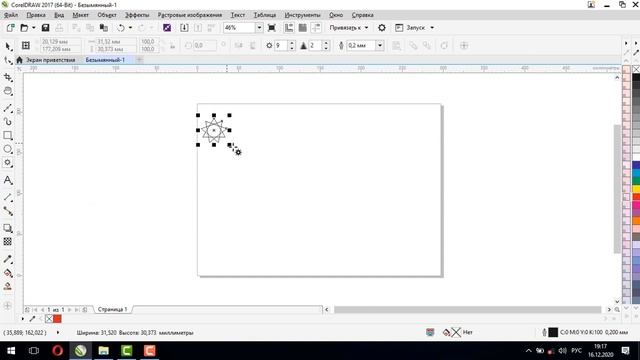640x360 pixels.
Task: Click the no-color X swatch in document palette
Action: [49, 318]
